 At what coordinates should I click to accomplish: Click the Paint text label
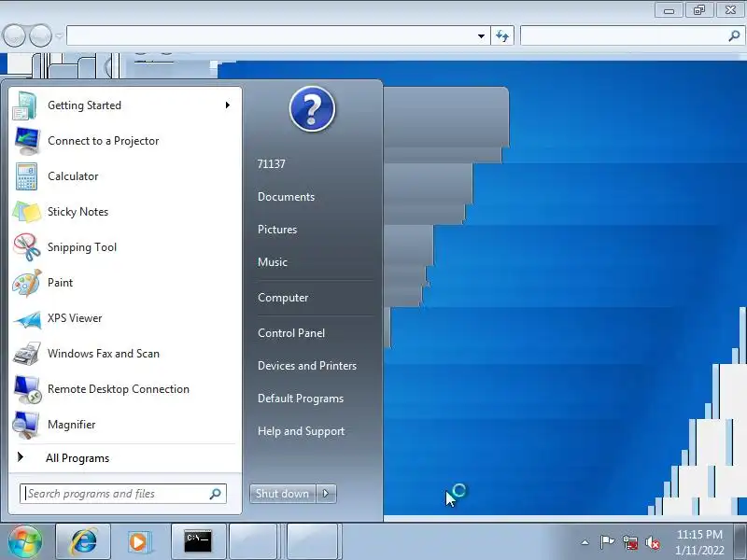click(x=60, y=283)
